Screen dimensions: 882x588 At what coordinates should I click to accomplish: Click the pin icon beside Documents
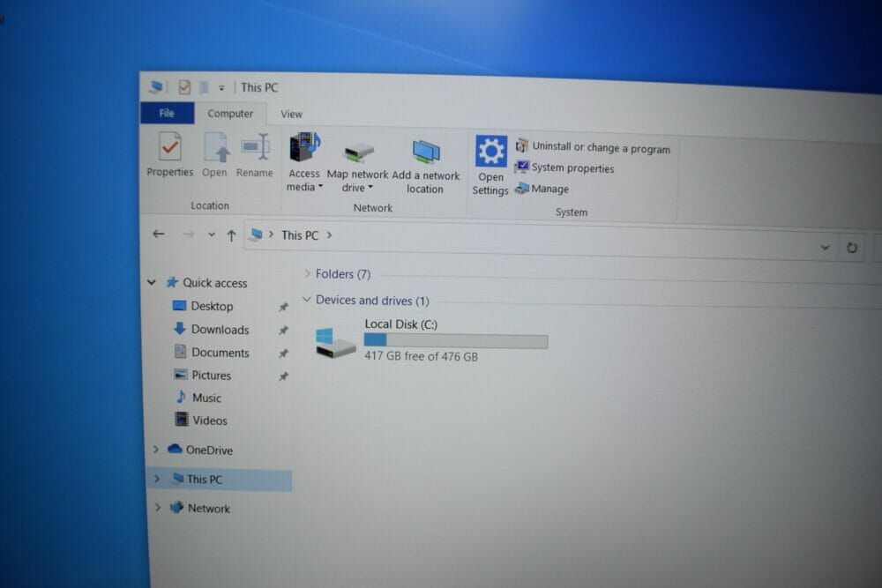283,354
